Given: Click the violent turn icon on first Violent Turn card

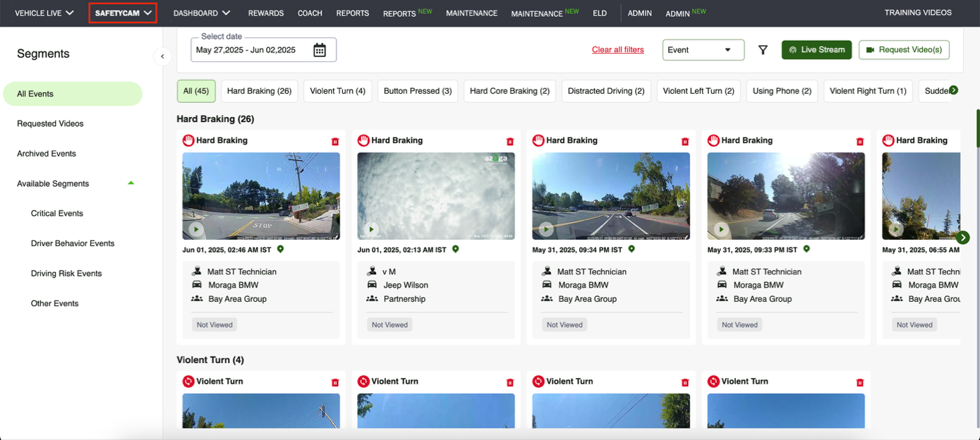Looking at the screenshot, I should (x=188, y=381).
